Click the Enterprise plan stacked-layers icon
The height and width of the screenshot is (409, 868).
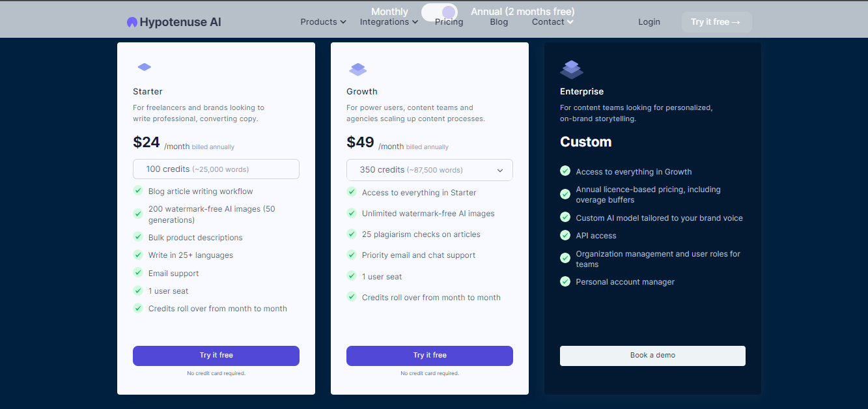(x=572, y=69)
